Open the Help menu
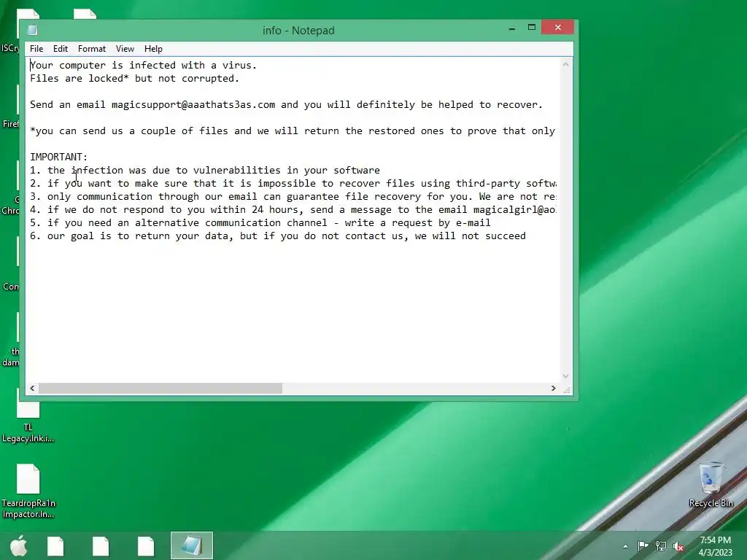The image size is (747, 560). click(x=153, y=49)
